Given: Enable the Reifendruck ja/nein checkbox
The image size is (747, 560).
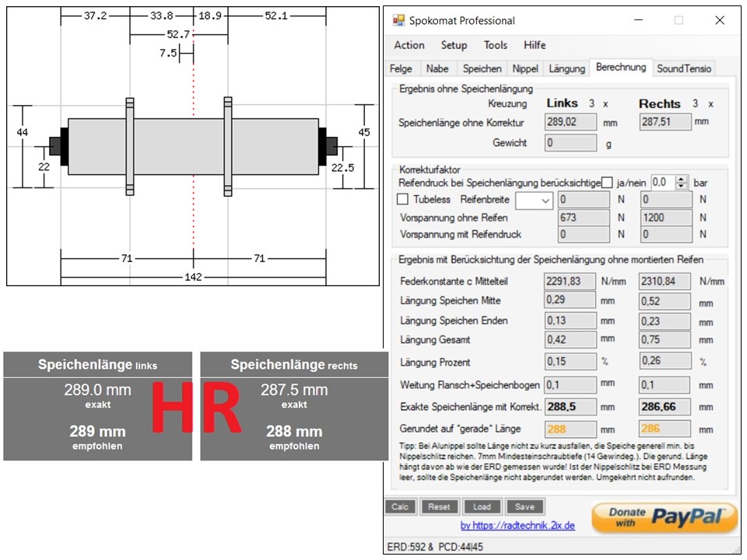Looking at the screenshot, I should (x=606, y=182).
